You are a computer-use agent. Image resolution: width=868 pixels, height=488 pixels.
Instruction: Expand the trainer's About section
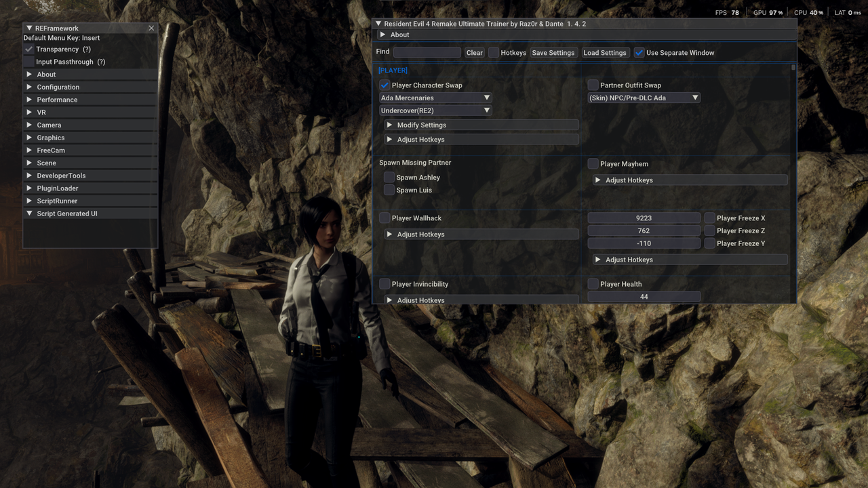click(x=585, y=35)
